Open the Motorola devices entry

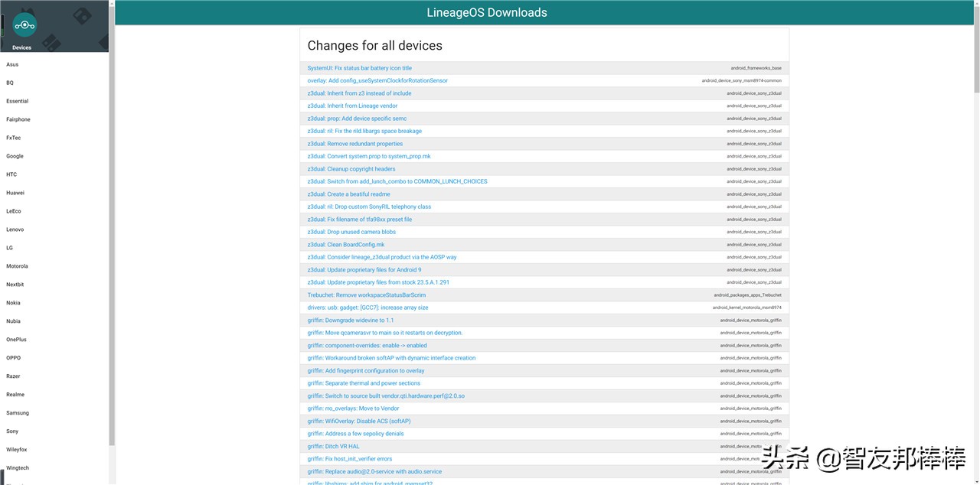tap(18, 266)
